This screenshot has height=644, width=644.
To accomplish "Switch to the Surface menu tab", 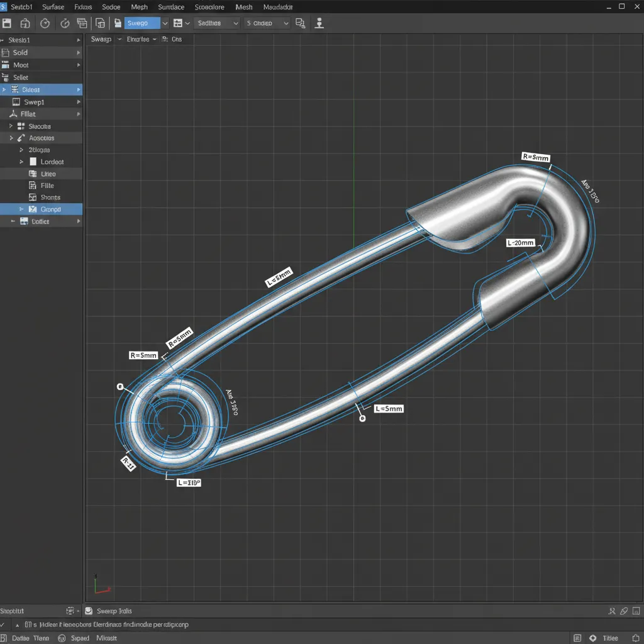I will (53, 7).
